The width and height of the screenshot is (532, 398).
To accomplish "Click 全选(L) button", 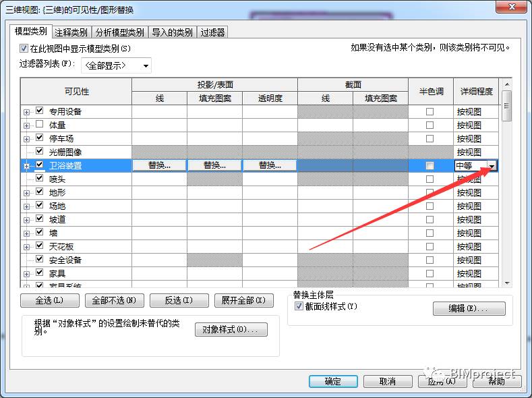I will [50, 301].
